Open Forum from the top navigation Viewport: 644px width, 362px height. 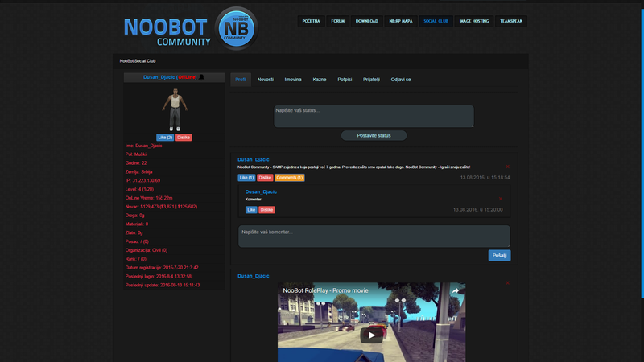pyautogui.click(x=338, y=21)
